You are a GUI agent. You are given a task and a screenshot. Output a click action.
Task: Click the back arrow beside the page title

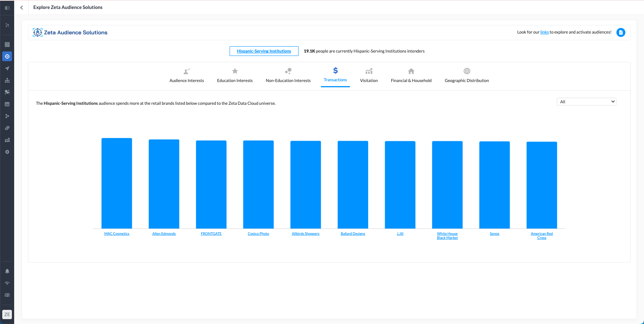(22, 7)
